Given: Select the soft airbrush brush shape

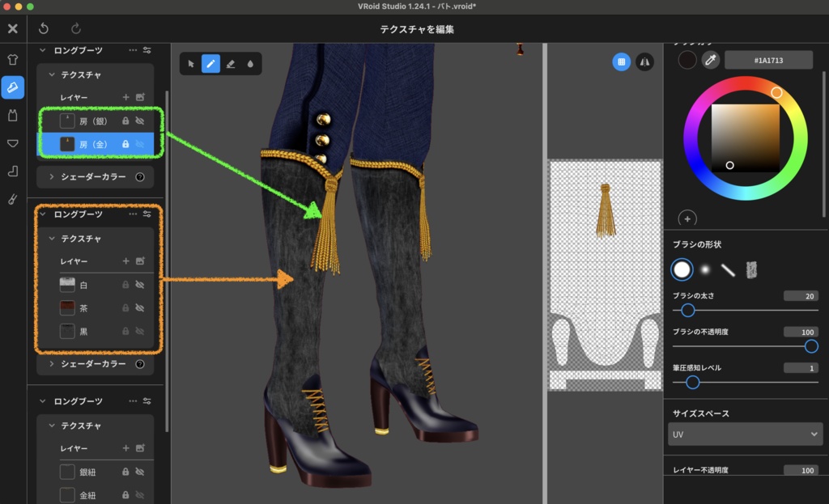Looking at the screenshot, I should click(705, 270).
